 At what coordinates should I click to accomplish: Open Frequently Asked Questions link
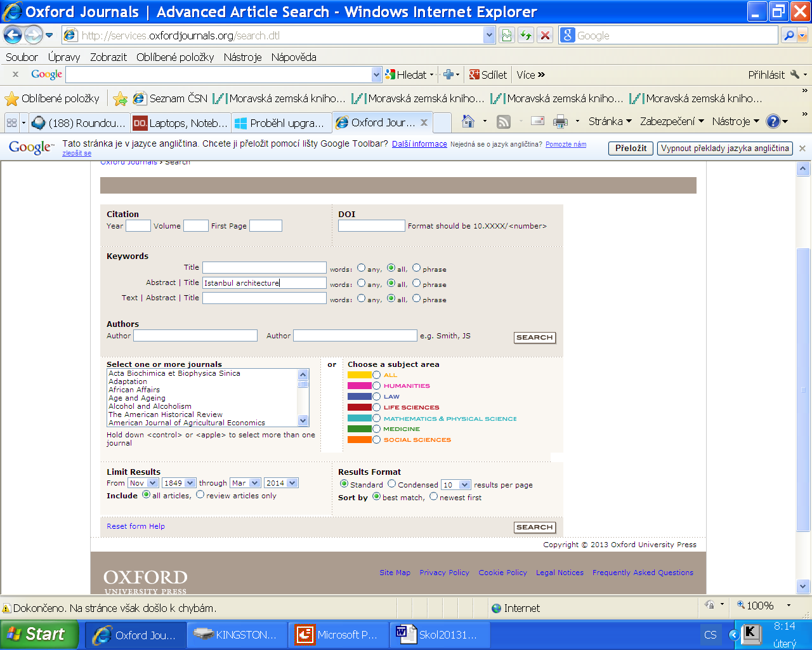pyautogui.click(x=643, y=573)
